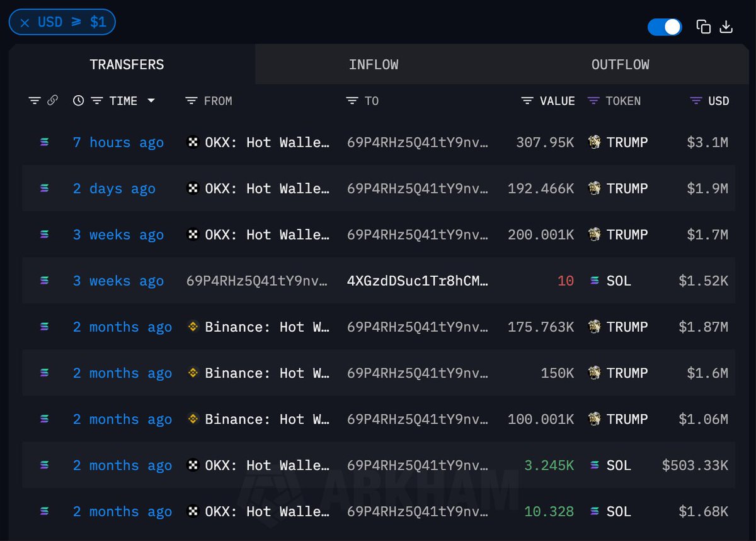Click recipient 69P4RHz5Q41tY9nv in 307.95K row
Screen dimensions: 756x541
point(417,143)
